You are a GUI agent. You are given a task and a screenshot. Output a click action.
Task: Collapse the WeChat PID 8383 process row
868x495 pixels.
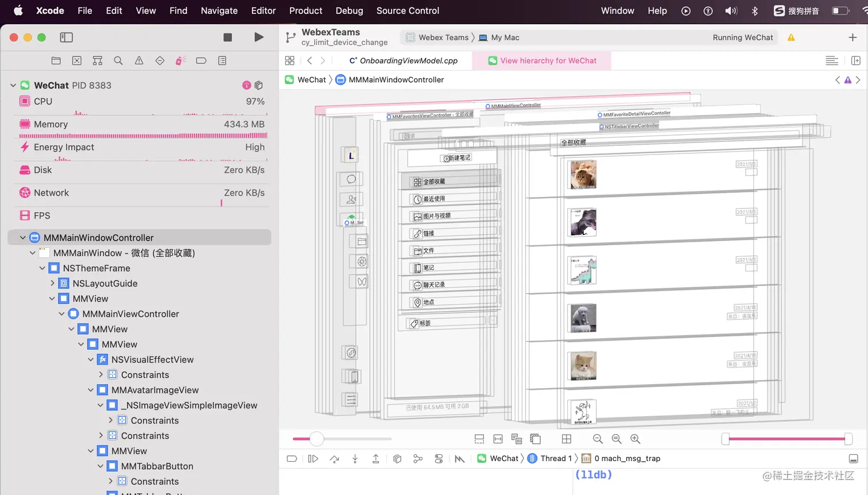coord(13,85)
